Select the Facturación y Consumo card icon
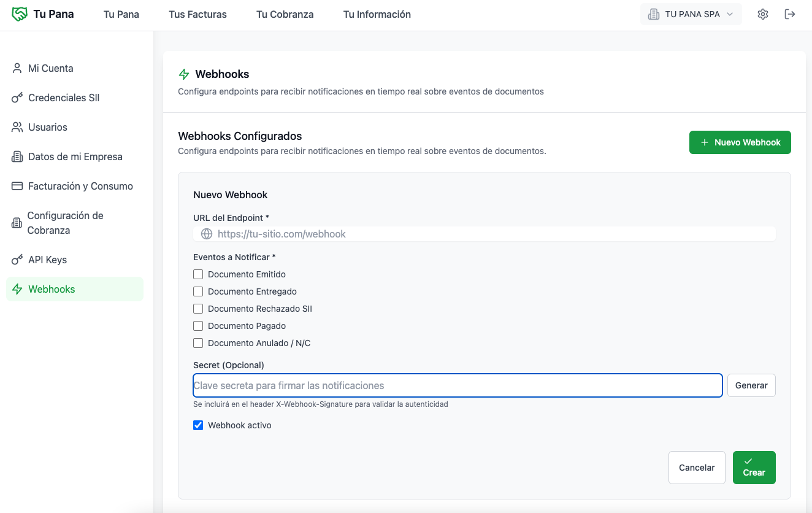The image size is (812, 513). pos(17,186)
